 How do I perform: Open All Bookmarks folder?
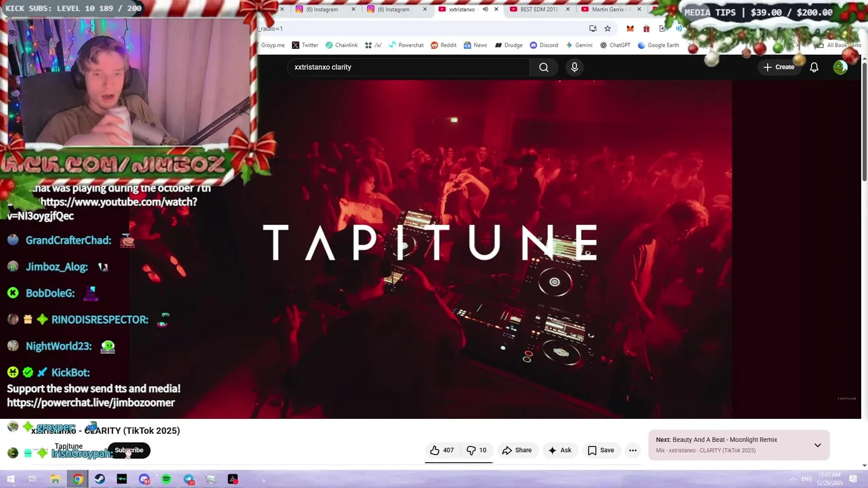click(840, 45)
